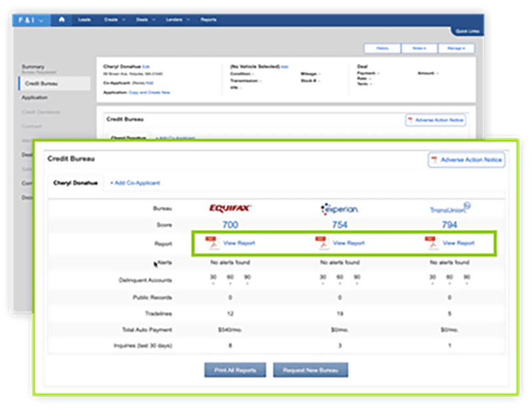Click Equifax Tradelines value 12
The width and height of the screenshot is (532, 409).
coord(230,314)
